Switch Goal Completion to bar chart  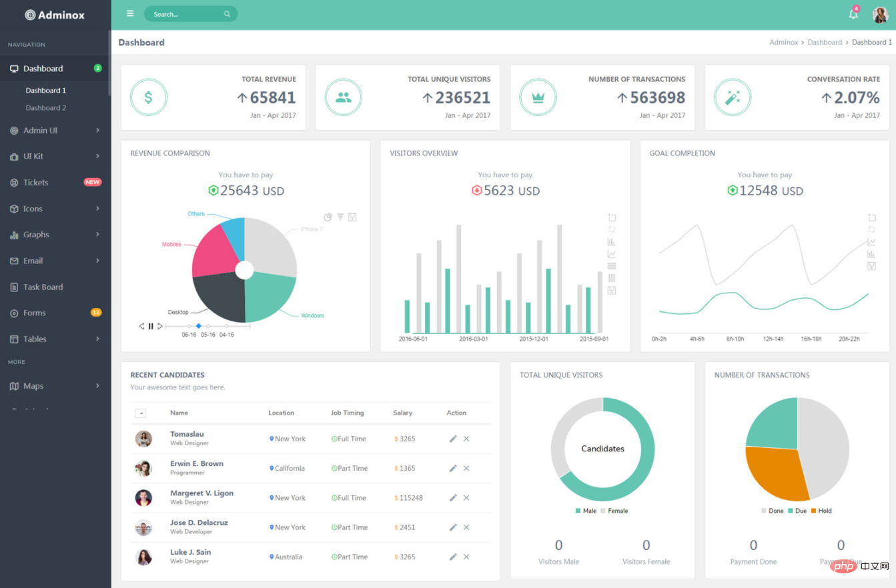[871, 254]
